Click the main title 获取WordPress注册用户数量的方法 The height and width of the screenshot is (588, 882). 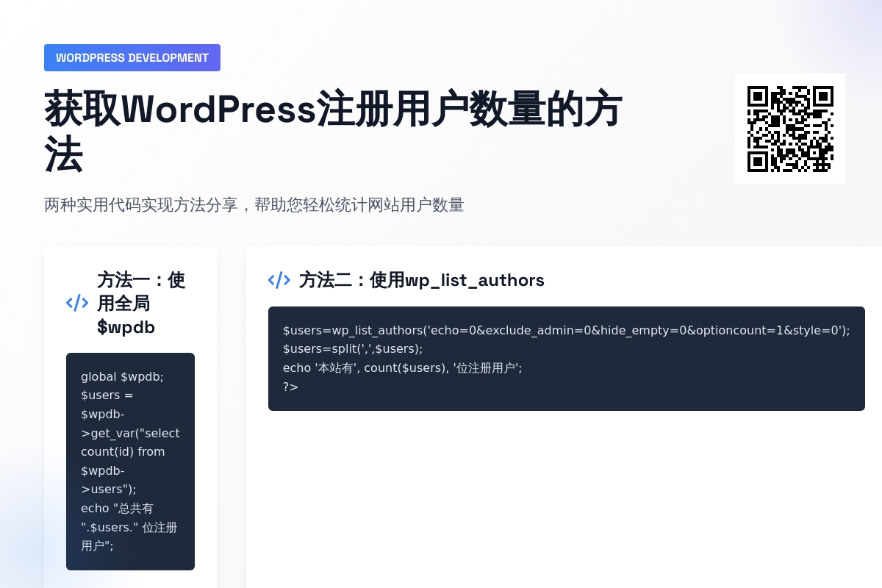pos(334,132)
